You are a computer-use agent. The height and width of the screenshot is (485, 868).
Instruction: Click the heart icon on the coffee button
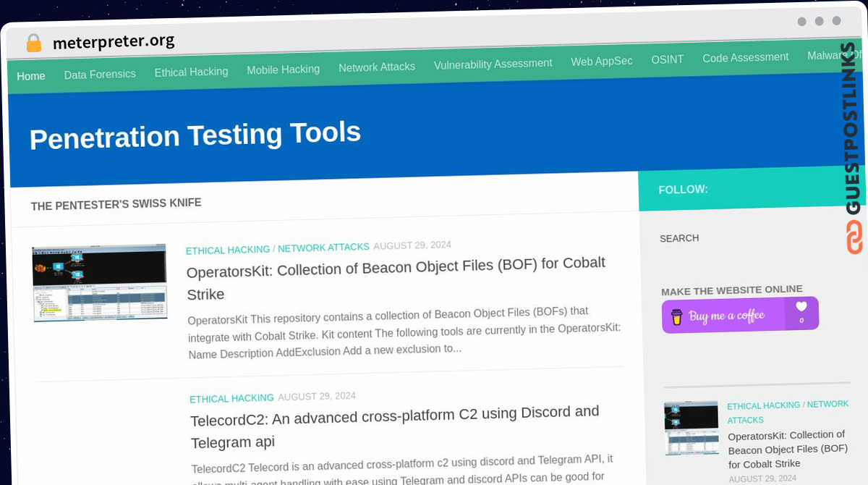[x=801, y=307]
